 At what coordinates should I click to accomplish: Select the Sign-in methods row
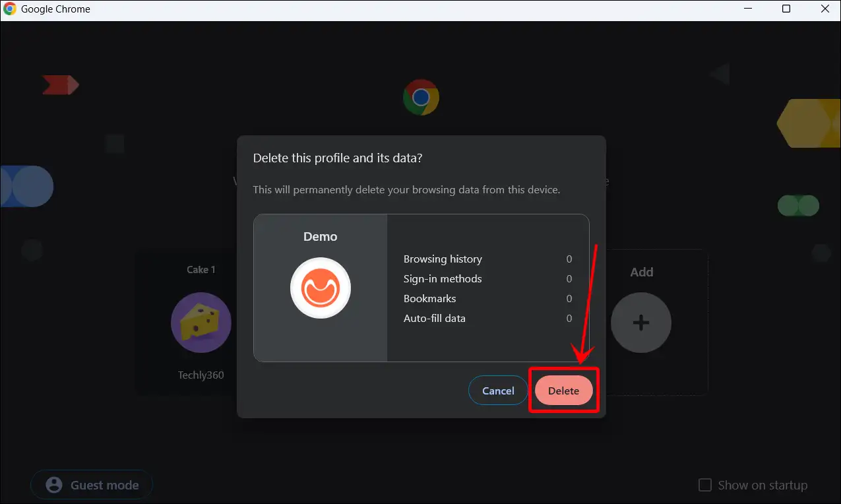click(x=487, y=279)
